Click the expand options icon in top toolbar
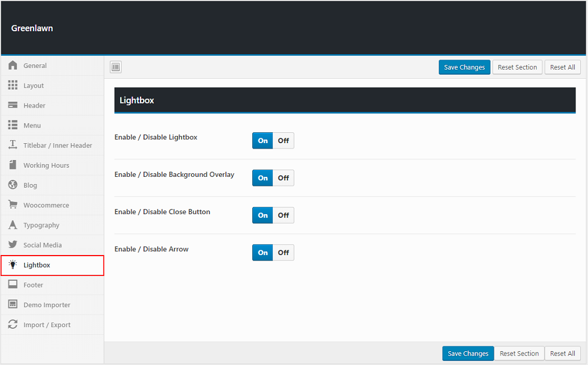Image resolution: width=588 pixels, height=365 pixels. click(x=116, y=67)
